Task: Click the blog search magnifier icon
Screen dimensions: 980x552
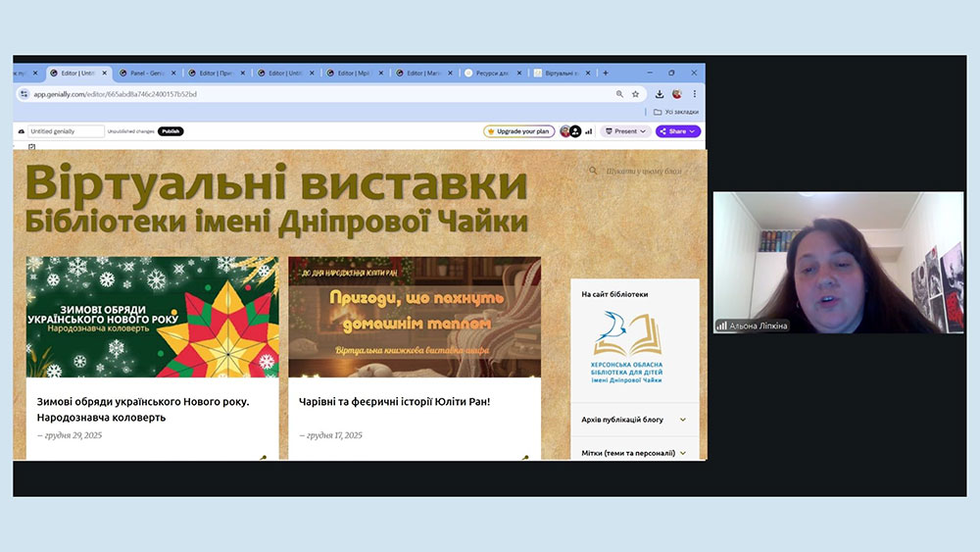Action: coord(593,171)
